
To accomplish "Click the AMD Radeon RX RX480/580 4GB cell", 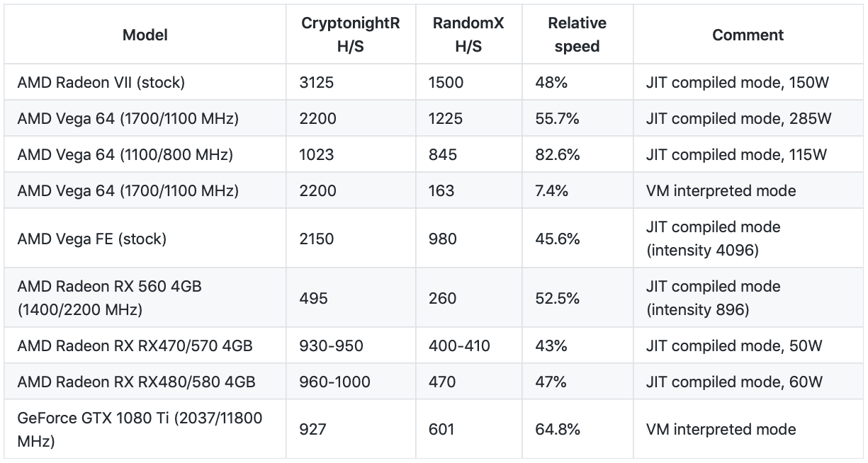I will tap(136, 382).
